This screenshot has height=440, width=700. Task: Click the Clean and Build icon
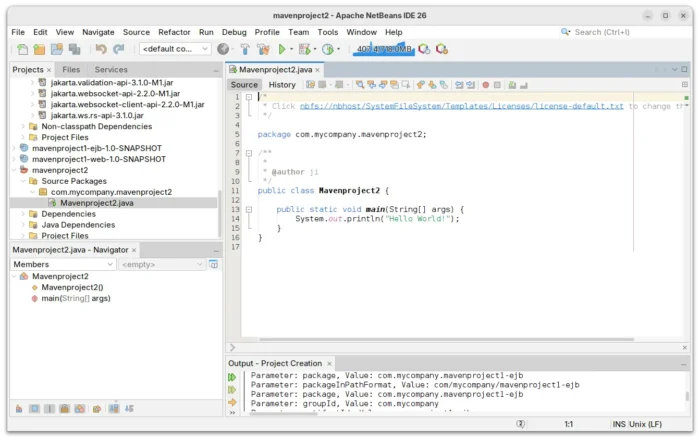tap(263, 49)
